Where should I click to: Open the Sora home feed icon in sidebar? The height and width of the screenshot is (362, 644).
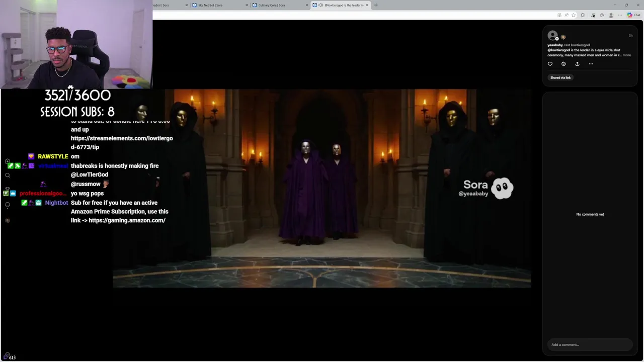tap(8, 161)
